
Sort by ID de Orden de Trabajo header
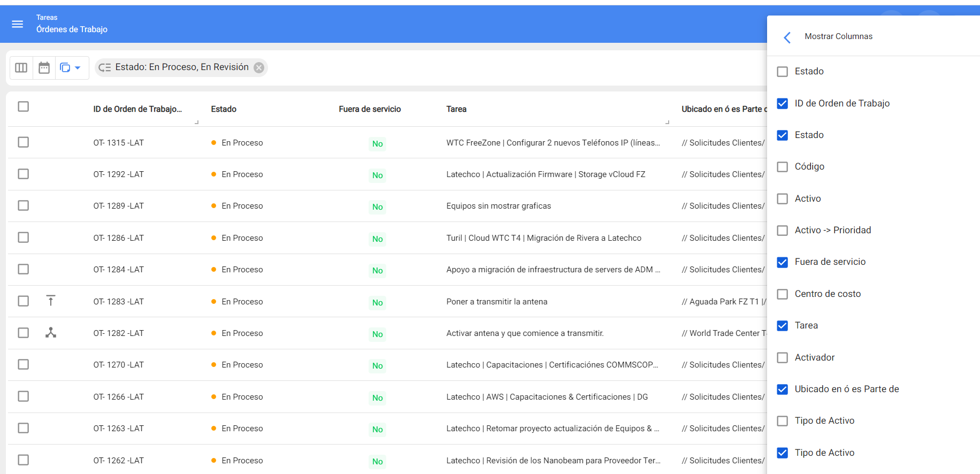click(137, 109)
